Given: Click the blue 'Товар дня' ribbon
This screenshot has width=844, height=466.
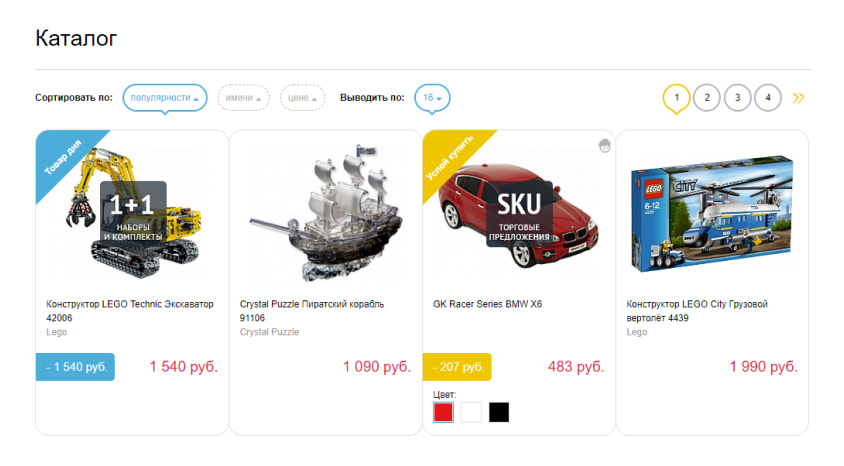Looking at the screenshot, I should point(65,158).
